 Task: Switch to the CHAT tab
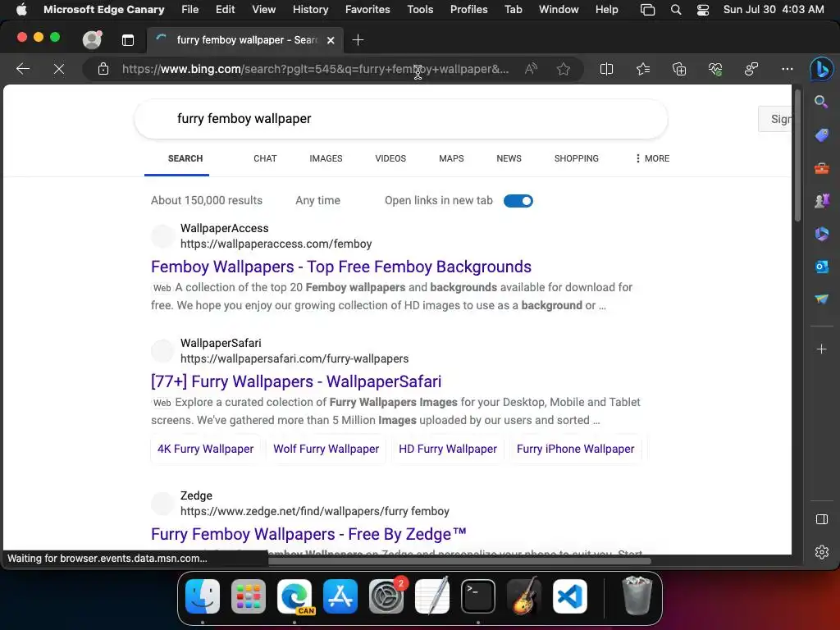point(265,158)
